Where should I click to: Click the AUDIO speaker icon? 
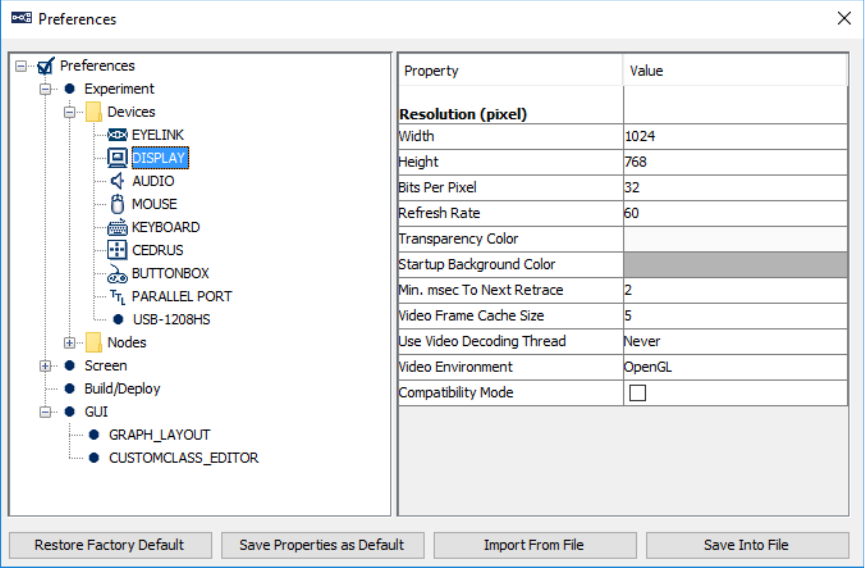coord(117,181)
